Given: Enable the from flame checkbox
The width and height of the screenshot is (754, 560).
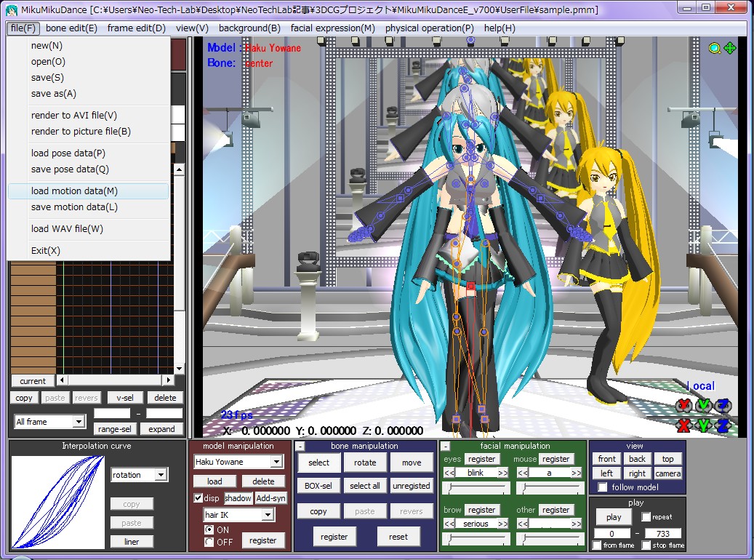Looking at the screenshot, I should (x=597, y=545).
